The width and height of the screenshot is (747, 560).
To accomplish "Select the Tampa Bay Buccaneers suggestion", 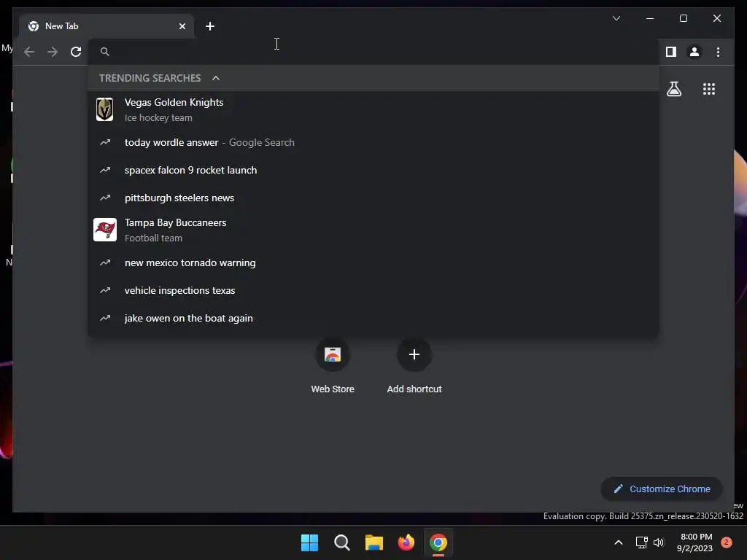I will point(373,230).
